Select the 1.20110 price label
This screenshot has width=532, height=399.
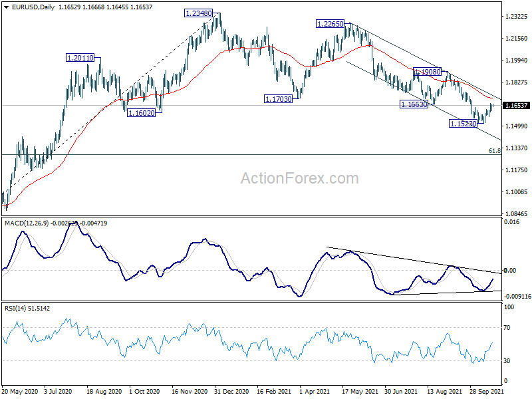pyautogui.click(x=80, y=58)
